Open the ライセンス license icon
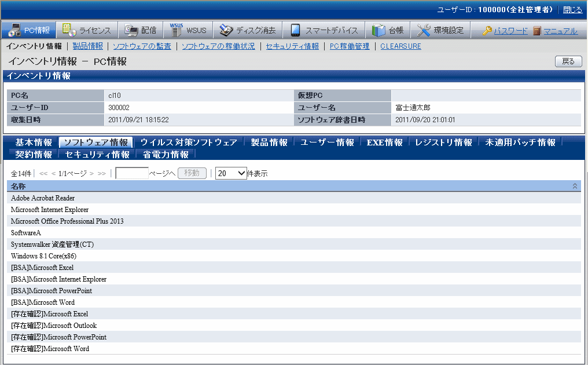Viewport: 588px width, 365px height. click(69, 30)
